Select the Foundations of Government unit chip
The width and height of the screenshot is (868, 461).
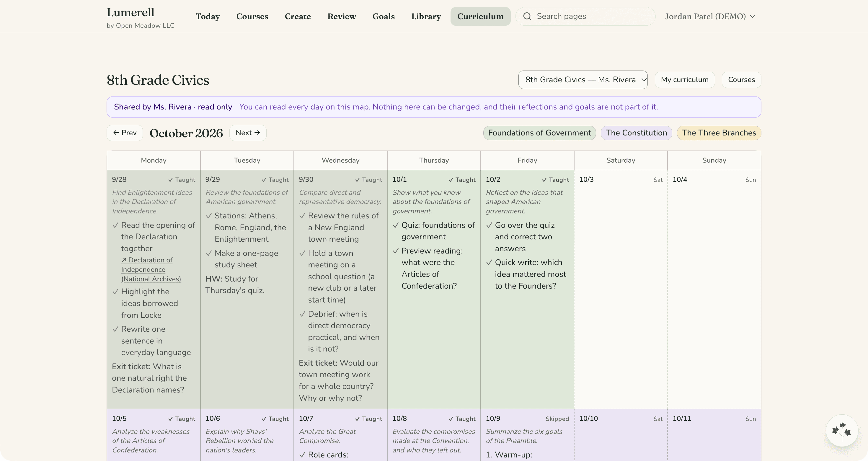click(539, 133)
